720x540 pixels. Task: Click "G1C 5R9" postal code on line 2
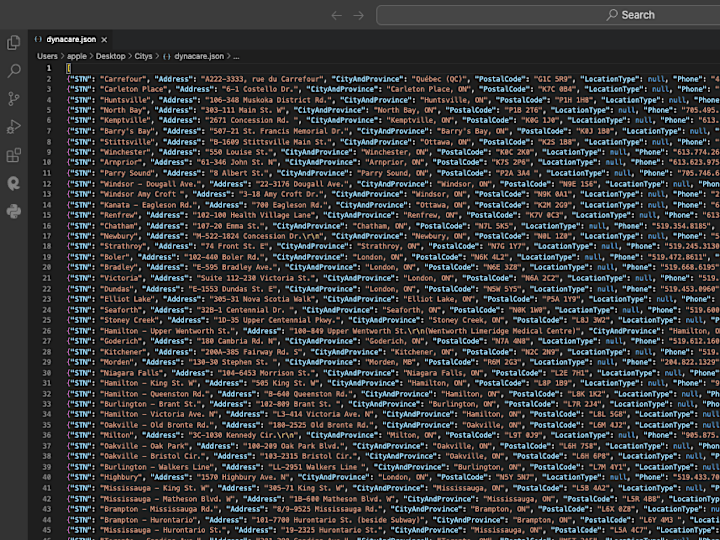coord(551,79)
